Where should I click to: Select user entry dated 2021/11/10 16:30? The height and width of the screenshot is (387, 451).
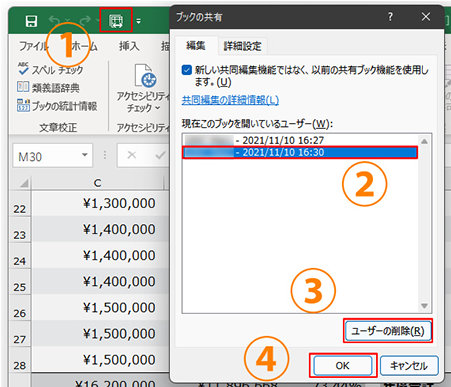[x=300, y=152]
